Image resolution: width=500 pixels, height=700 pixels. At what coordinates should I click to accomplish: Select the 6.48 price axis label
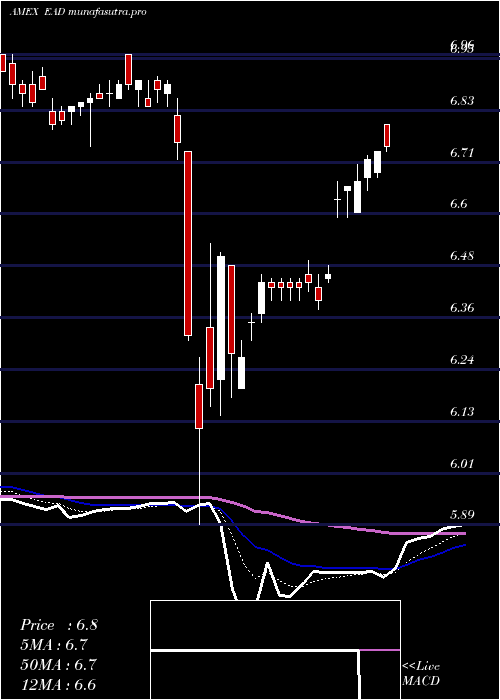(x=462, y=256)
